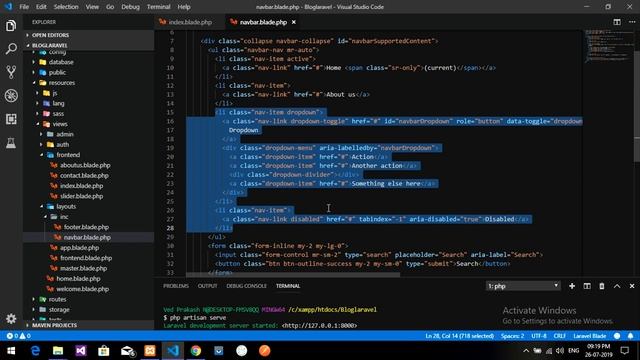Open http://127.0.0.1:8000 link in terminal
The height and width of the screenshot is (360, 640).
coord(319,326)
